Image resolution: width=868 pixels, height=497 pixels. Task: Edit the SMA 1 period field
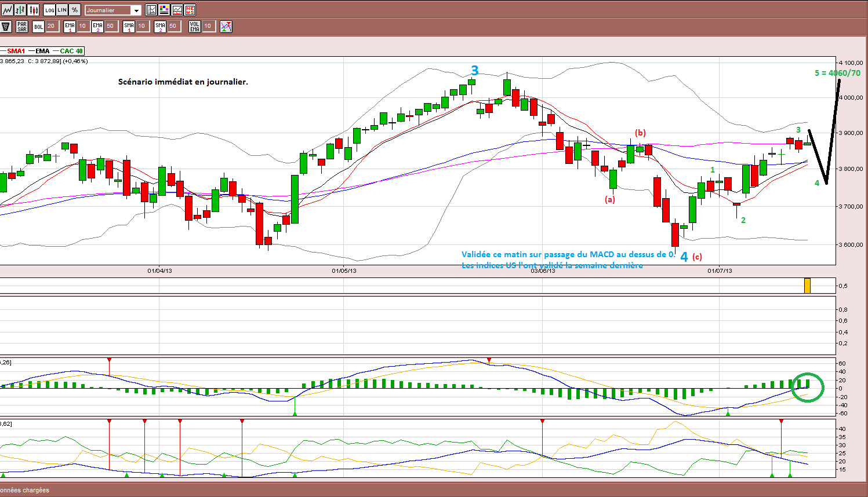(x=142, y=27)
